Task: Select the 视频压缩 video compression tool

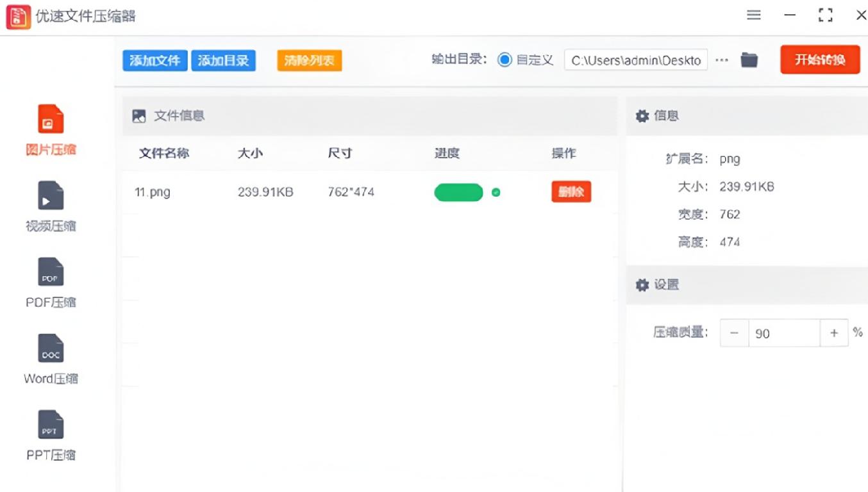Action: click(x=50, y=205)
